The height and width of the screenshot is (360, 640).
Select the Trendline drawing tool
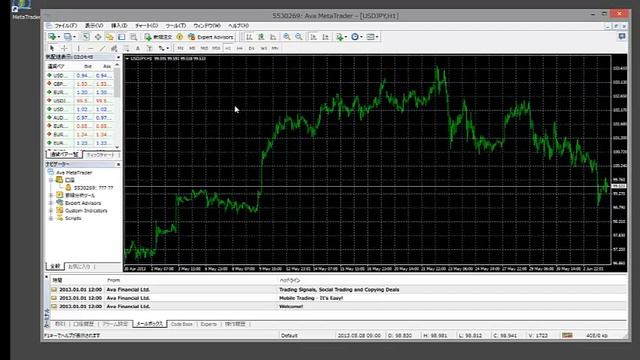tap(102, 48)
